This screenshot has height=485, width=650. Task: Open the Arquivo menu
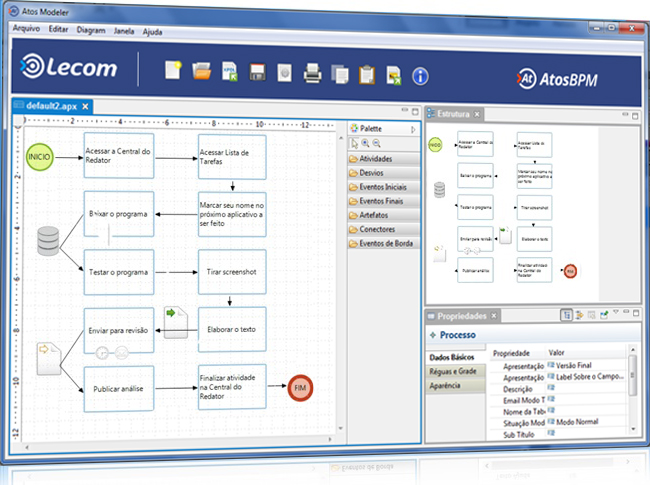click(25, 31)
